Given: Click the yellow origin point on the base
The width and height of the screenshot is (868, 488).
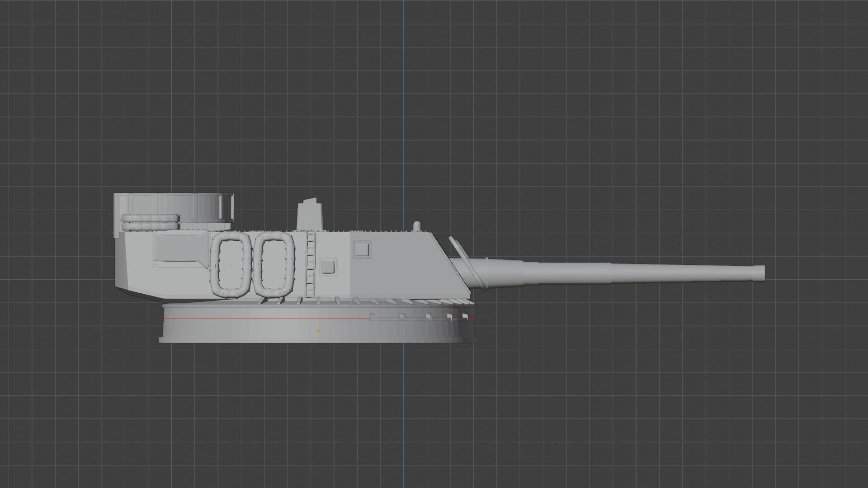Looking at the screenshot, I should click(319, 330).
